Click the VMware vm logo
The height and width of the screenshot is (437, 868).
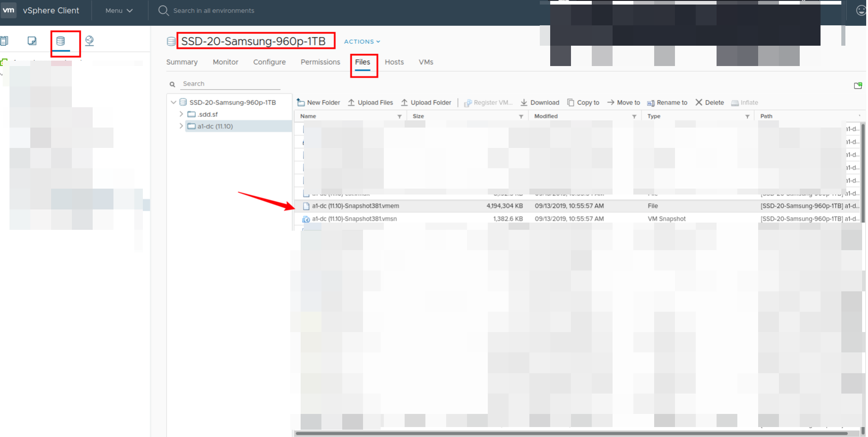[9, 10]
